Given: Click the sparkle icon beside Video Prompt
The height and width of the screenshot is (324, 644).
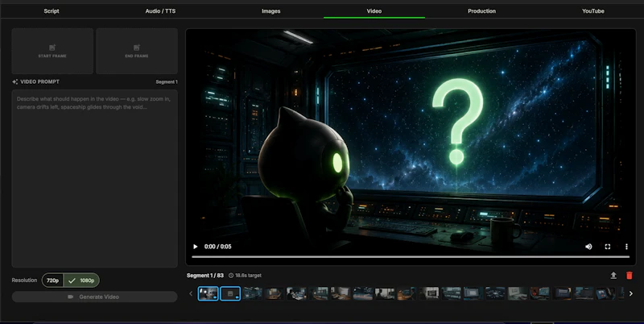Looking at the screenshot, I should [14, 82].
